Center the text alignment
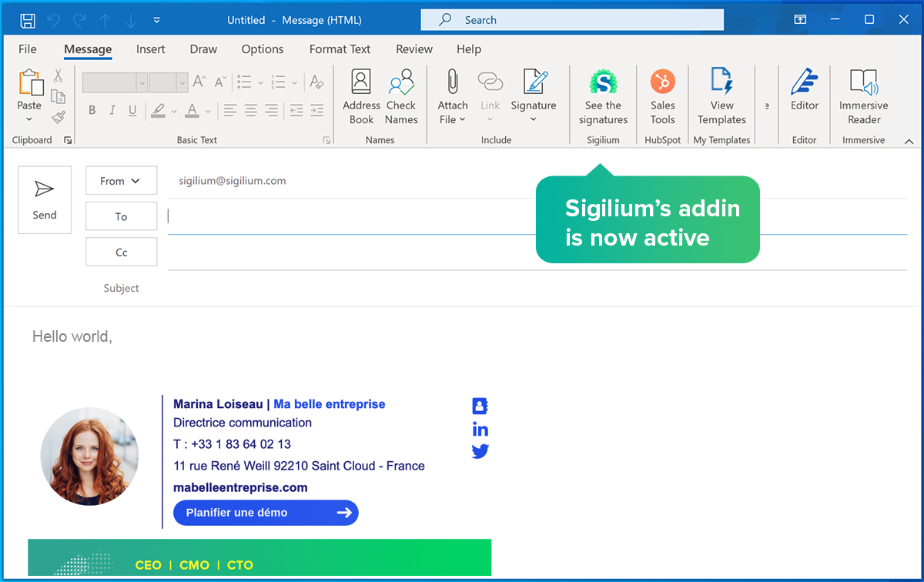 click(250, 111)
